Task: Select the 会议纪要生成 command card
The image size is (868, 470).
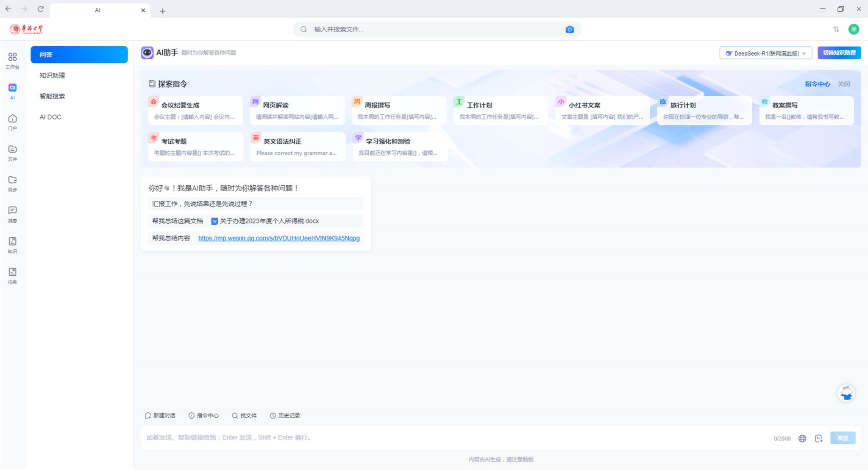Action: (x=195, y=110)
